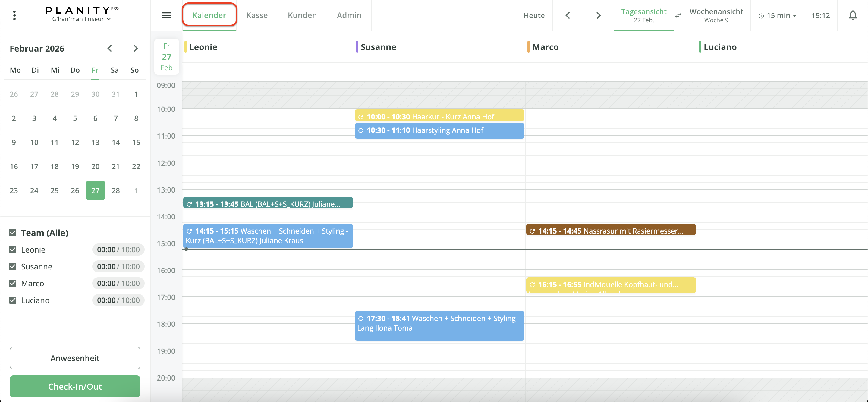868x402 pixels.
Task: Switch to Wochenansicht week view
Action: 716,15
